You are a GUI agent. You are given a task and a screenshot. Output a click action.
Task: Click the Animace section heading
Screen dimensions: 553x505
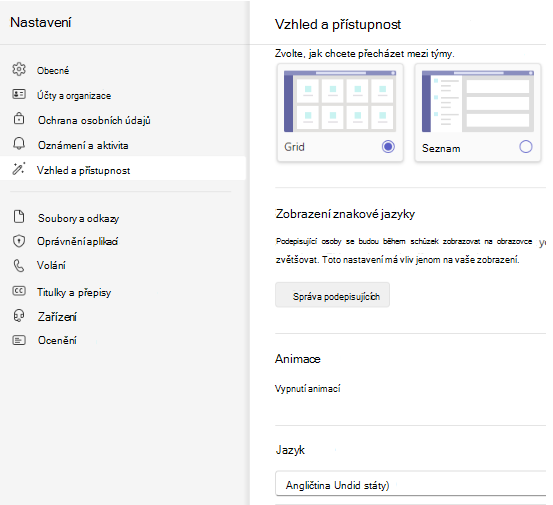[298, 359]
